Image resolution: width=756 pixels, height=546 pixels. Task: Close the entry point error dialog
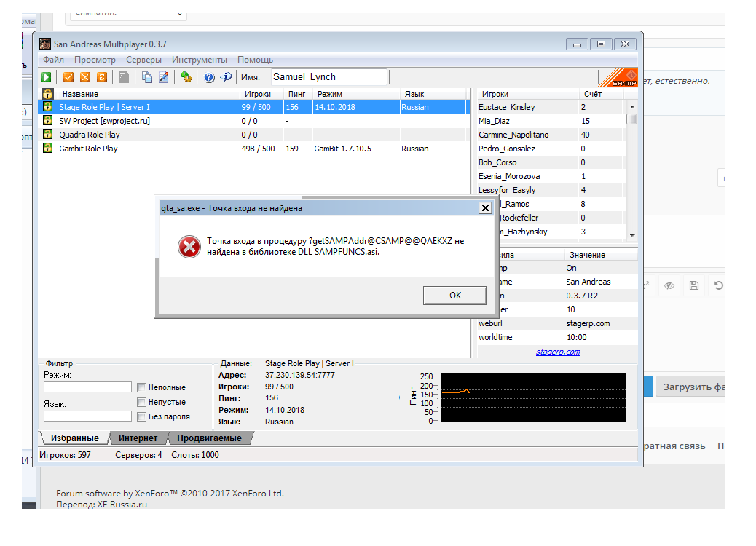pos(485,207)
